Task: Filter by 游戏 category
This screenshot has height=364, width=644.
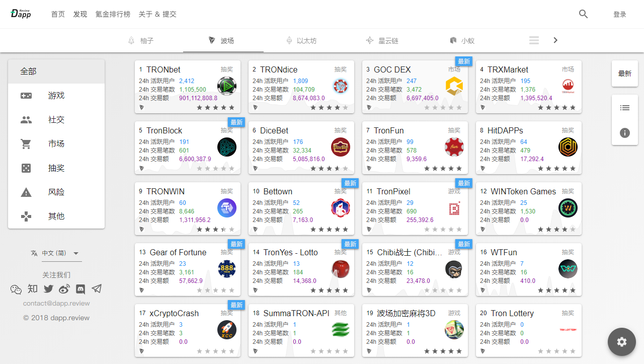Action: pos(56,96)
